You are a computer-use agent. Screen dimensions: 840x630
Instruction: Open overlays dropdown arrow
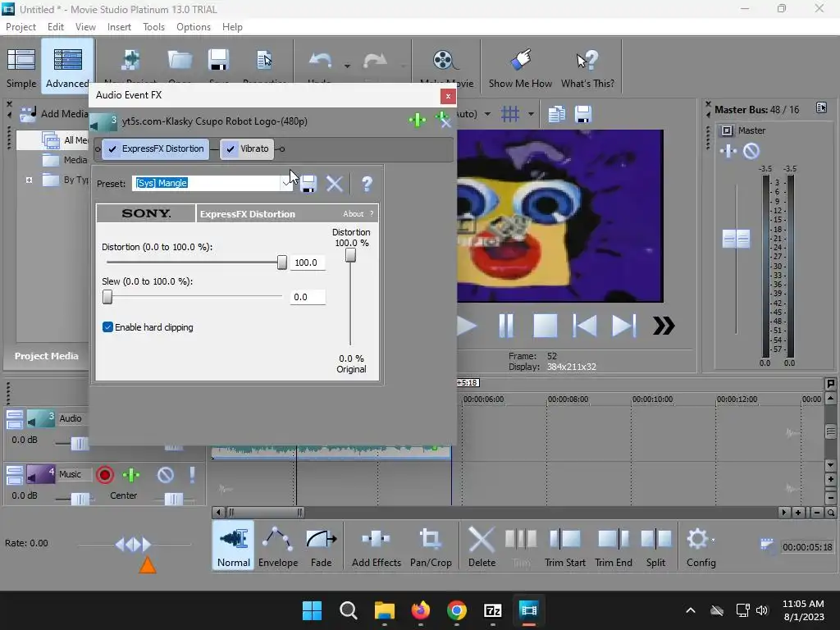pyautogui.click(x=531, y=113)
